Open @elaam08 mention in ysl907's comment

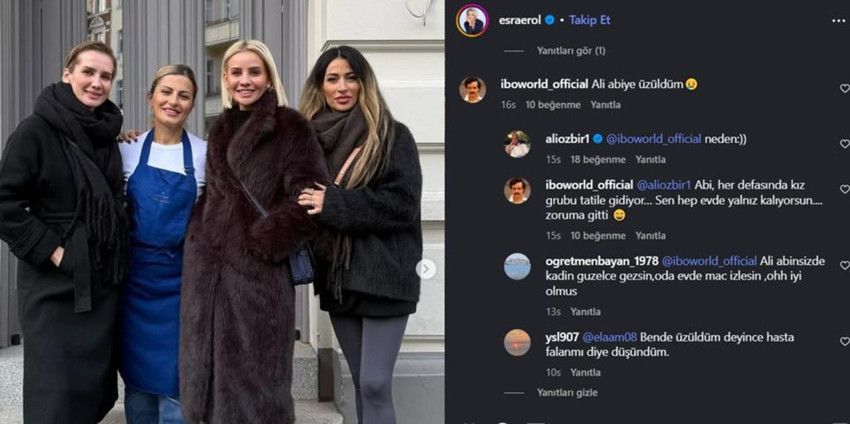[609, 337]
